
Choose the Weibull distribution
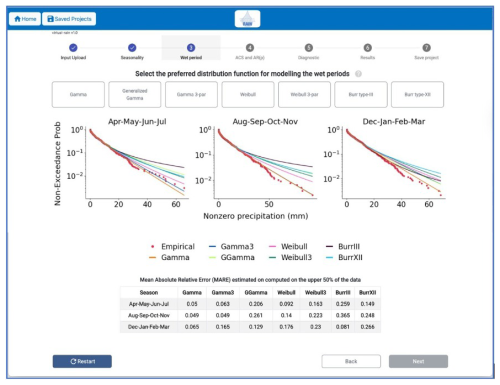tap(248, 95)
